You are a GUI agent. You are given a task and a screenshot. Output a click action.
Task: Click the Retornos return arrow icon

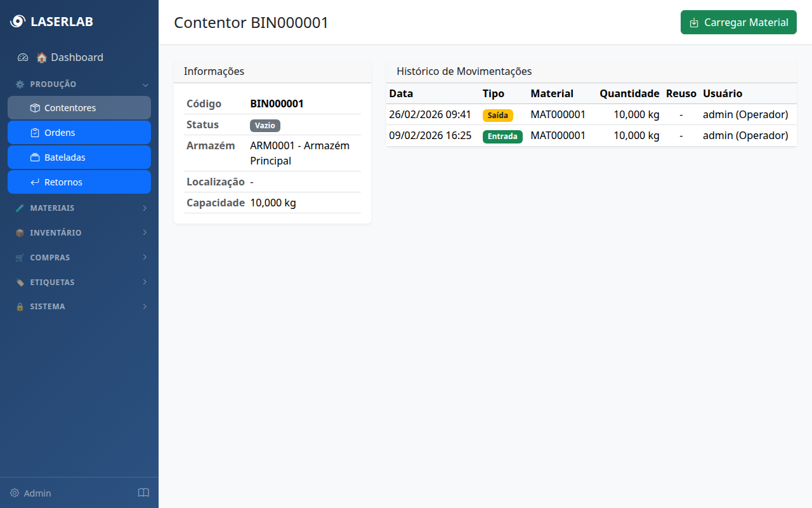[35, 182]
